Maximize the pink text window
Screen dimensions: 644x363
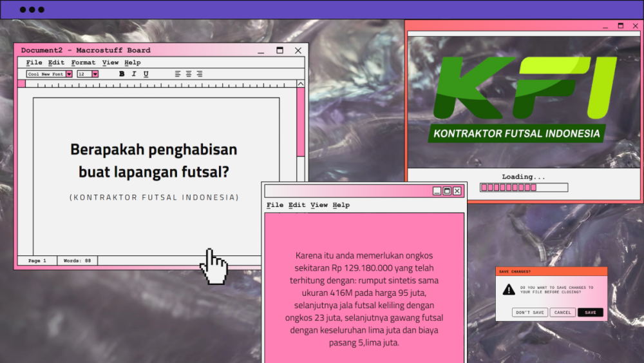(447, 191)
